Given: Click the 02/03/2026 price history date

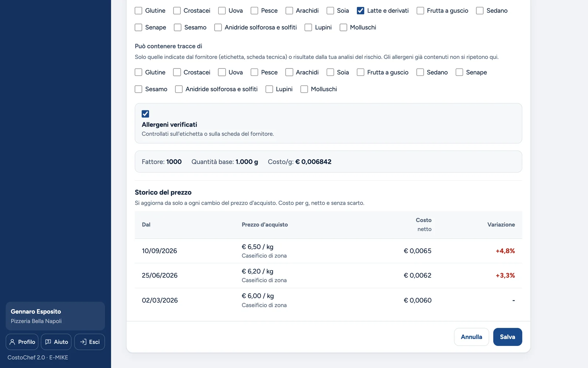Looking at the screenshot, I should tap(160, 300).
